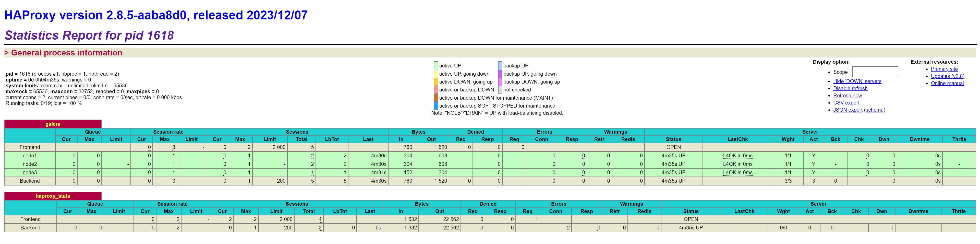Viewport: 980px width, 244px height.
Task: Click the '0/0' weight in haproxy_stats Backend row
Action: point(783,228)
